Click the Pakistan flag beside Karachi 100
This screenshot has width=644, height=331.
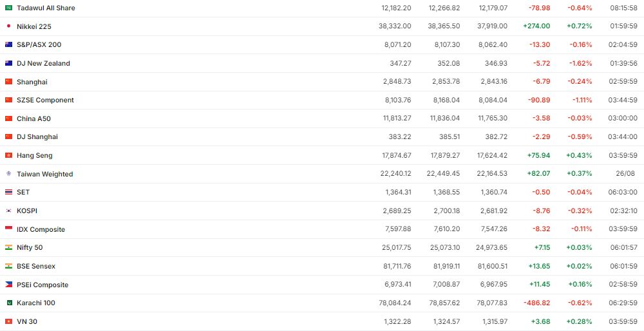(8, 303)
